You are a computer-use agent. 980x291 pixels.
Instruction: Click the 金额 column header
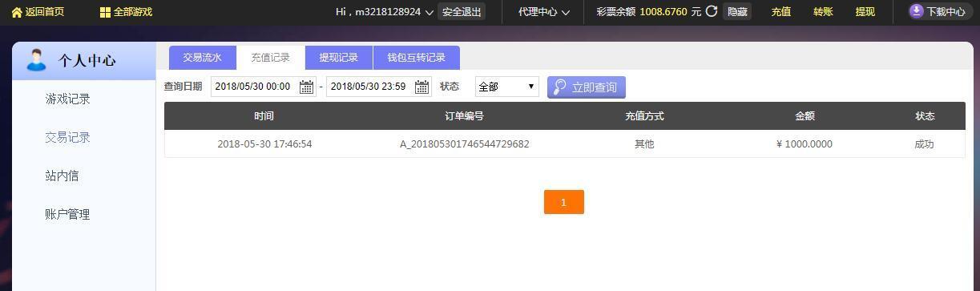[x=805, y=116]
